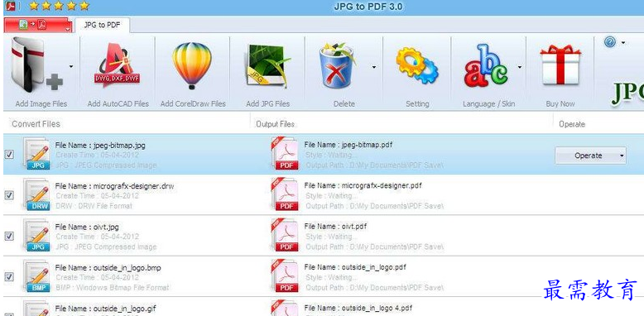Expand the Delete dropdown arrow

[x=374, y=67]
